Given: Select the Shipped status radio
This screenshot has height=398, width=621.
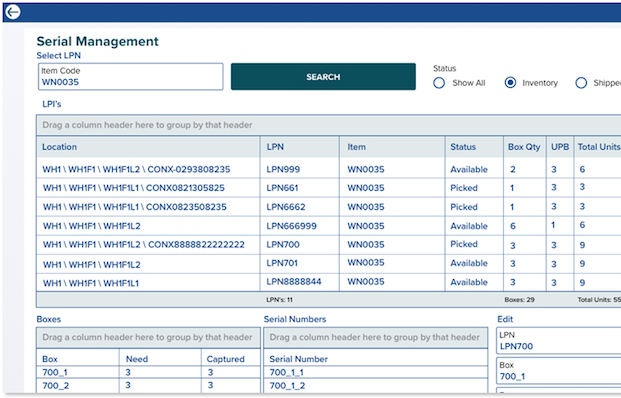Looking at the screenshot, I should 581,83.
